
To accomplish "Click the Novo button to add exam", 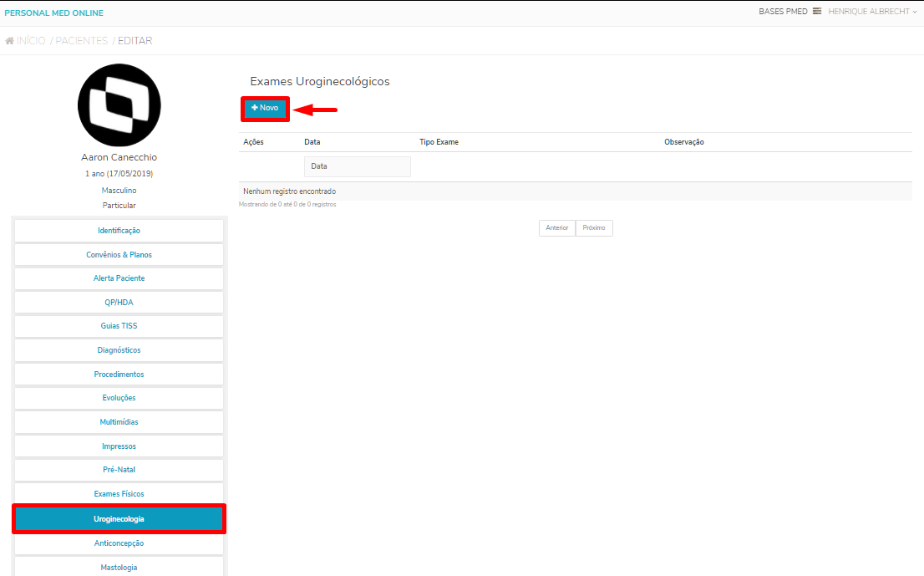I will 265,109.
